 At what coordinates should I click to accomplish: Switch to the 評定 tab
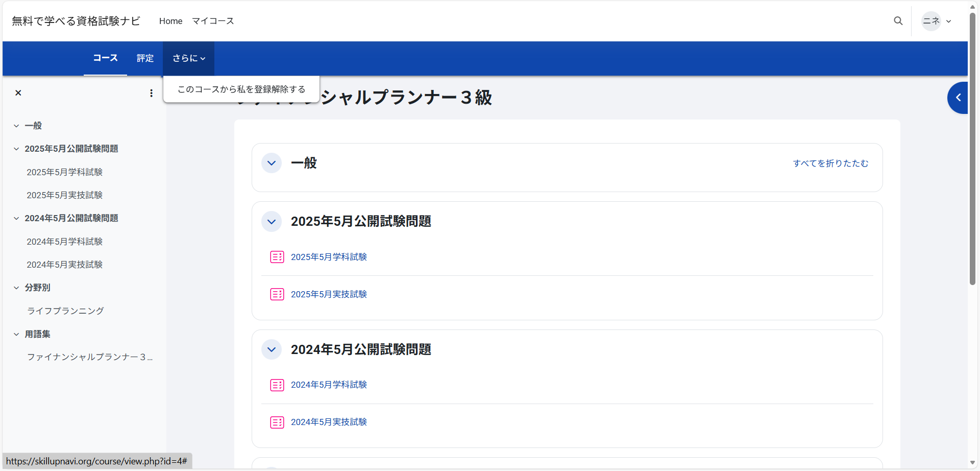click(x=145, y=58)
